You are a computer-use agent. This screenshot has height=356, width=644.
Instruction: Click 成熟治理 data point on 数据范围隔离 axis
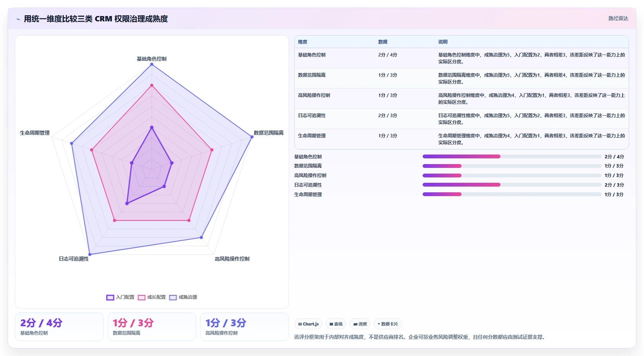pyautogui.click(x=252, y=137)
